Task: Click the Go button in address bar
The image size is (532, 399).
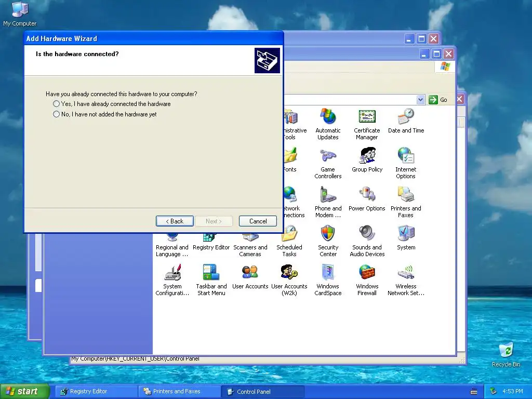Action: tap(438, 100)
